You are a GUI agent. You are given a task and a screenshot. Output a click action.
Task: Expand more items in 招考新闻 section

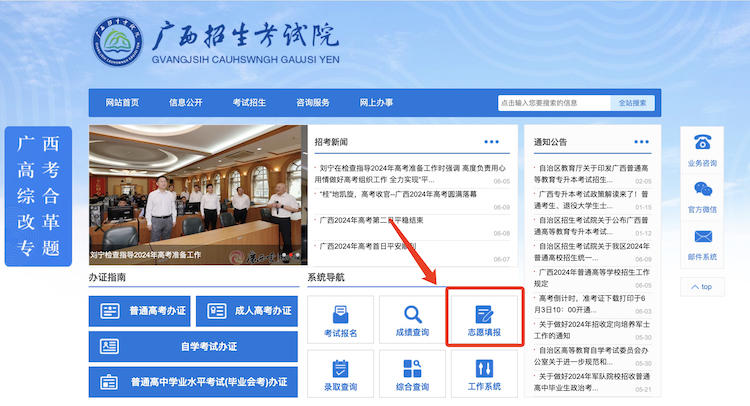[492, 141]
